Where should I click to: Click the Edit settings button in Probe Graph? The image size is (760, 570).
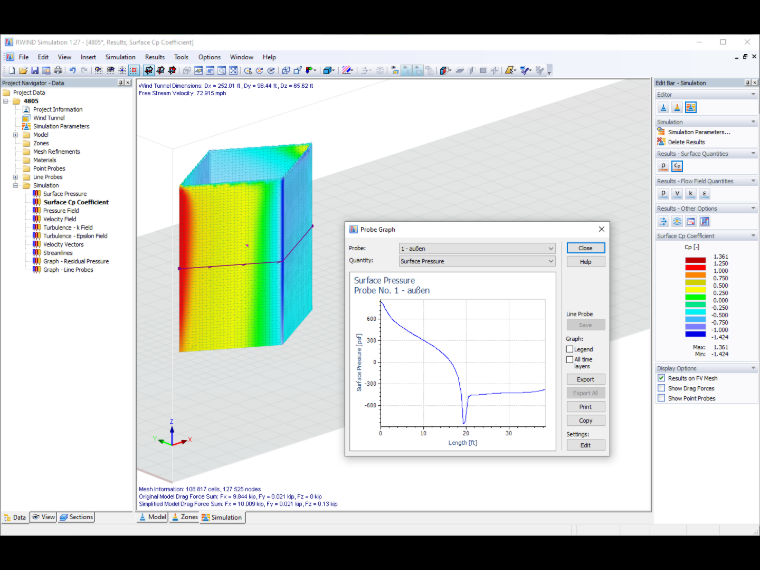[586, 445]
